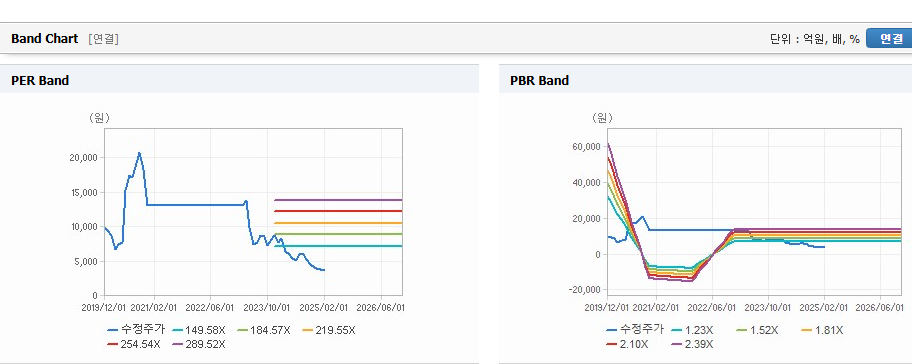
Task: Toggle the 2.10X legend entry
Action: 627,344
